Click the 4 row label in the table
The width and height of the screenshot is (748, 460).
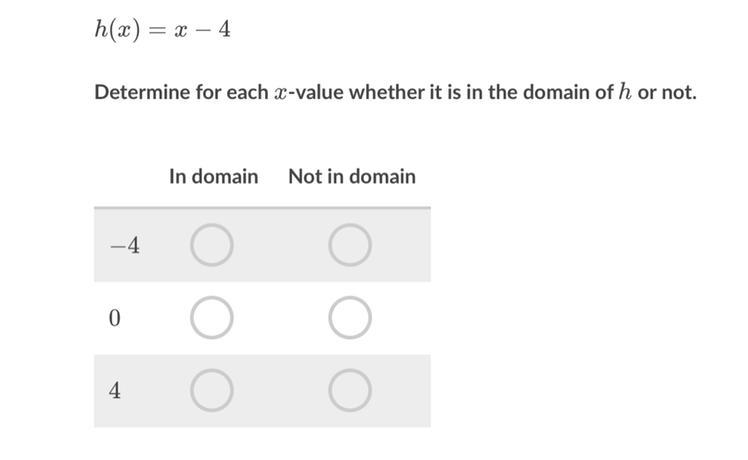[114, 391]
